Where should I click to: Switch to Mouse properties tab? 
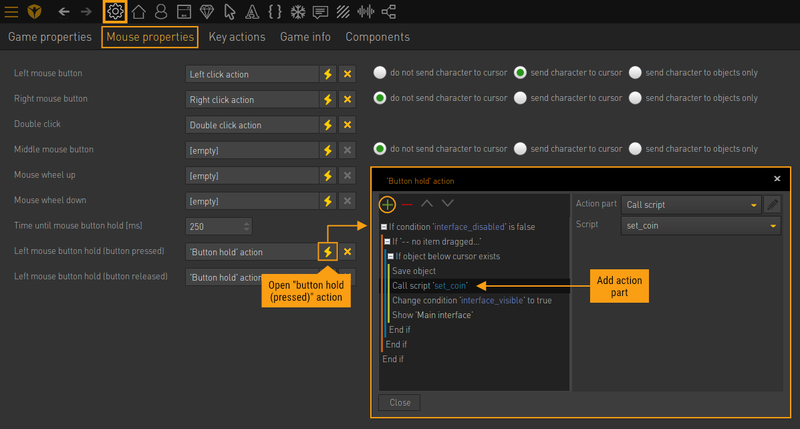click(150, 37)
